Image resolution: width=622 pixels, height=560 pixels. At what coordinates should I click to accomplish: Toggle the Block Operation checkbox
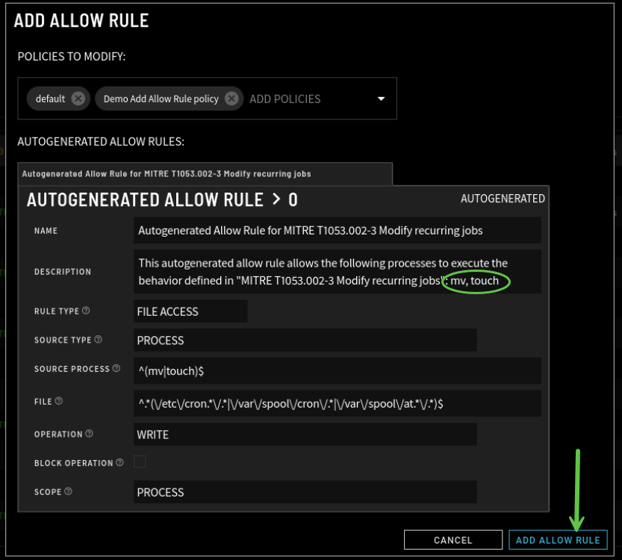[140, 462]
